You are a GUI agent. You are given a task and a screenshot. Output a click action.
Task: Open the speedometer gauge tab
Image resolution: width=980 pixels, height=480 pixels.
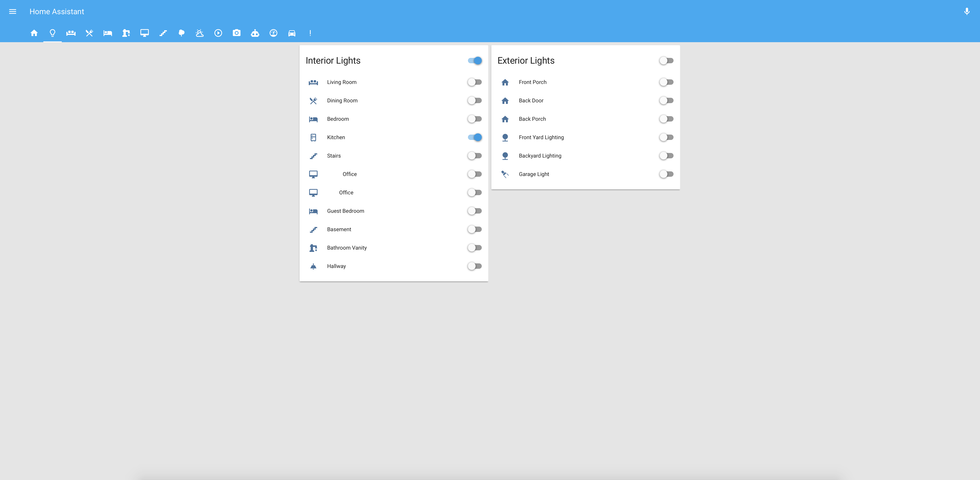(273, 33)
